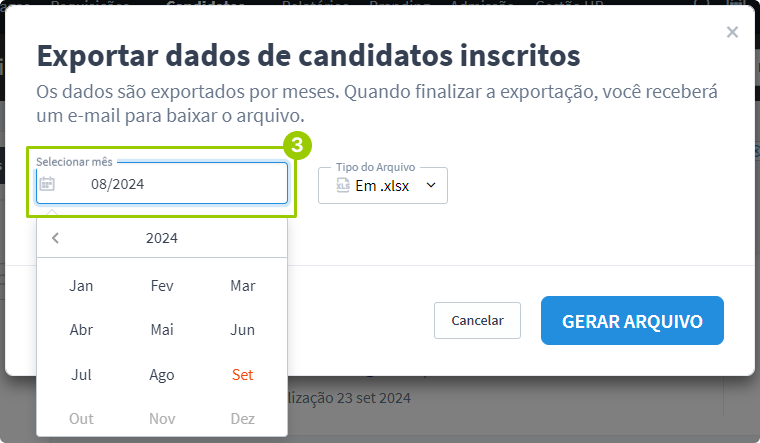Choose Mai from the month picker
760x443 pixels.
coord(162,330)
